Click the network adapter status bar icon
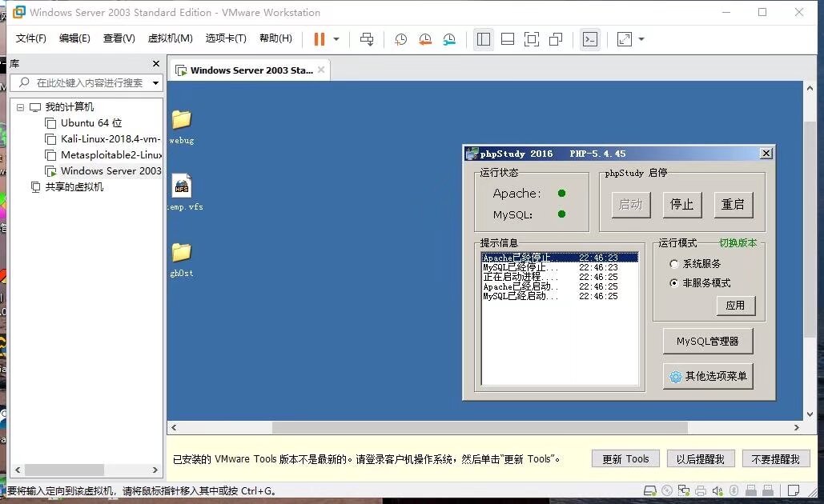Viewport: 824px width, 504px height. click(x=684, y=491)
